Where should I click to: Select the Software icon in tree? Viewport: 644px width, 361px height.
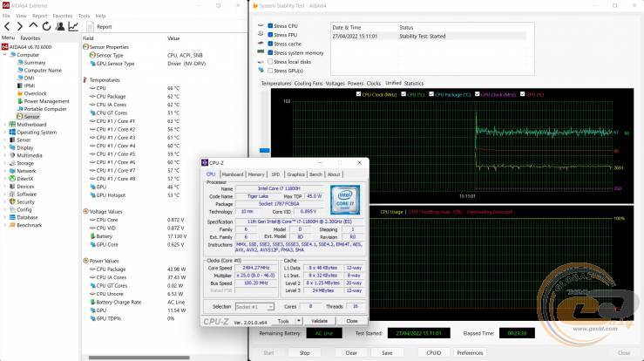tap(12, 194)
